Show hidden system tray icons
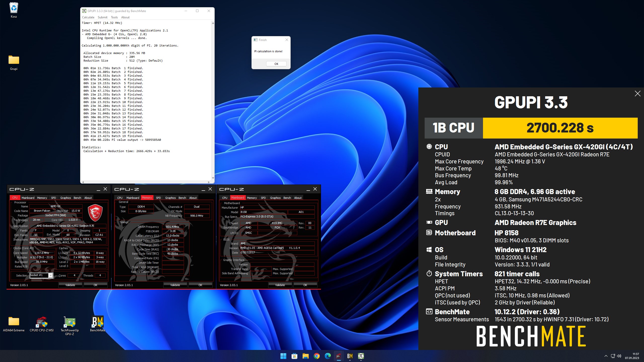This screenshot has height=362, width=644. tap(606, 356)
